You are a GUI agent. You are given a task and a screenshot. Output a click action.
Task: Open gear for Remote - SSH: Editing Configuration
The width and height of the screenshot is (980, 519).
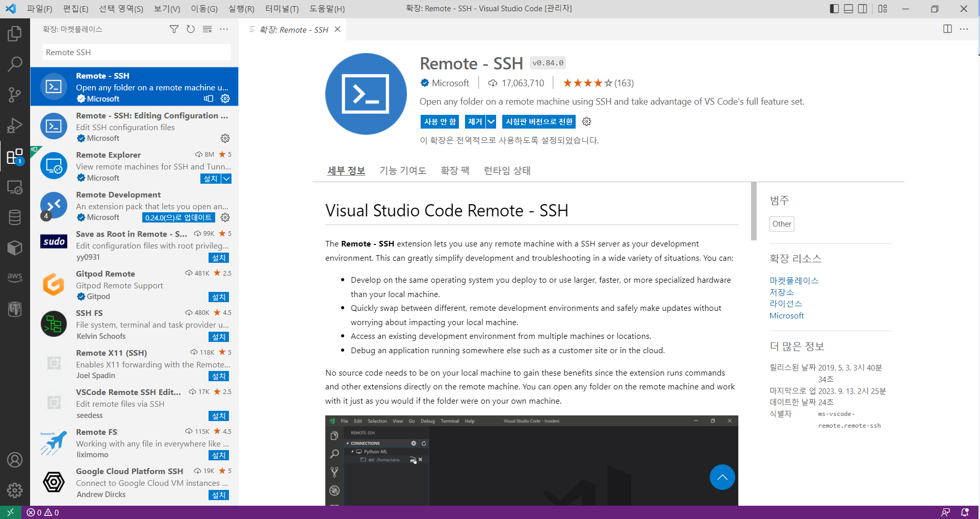[225, 138]
